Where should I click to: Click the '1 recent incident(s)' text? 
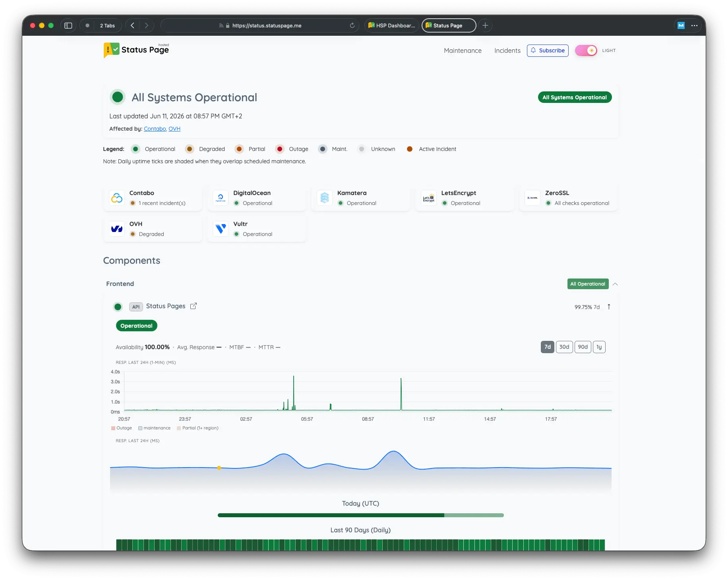[162, 203]
